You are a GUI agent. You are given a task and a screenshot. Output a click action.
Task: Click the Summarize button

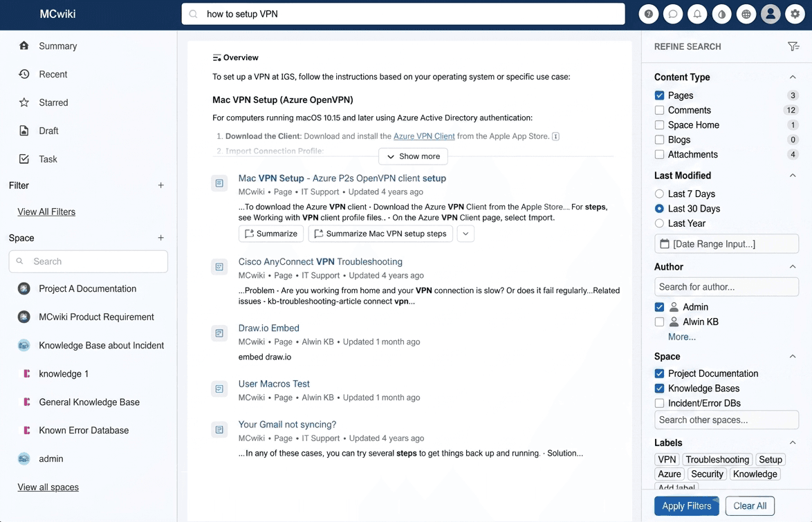[x=271, y=234]
